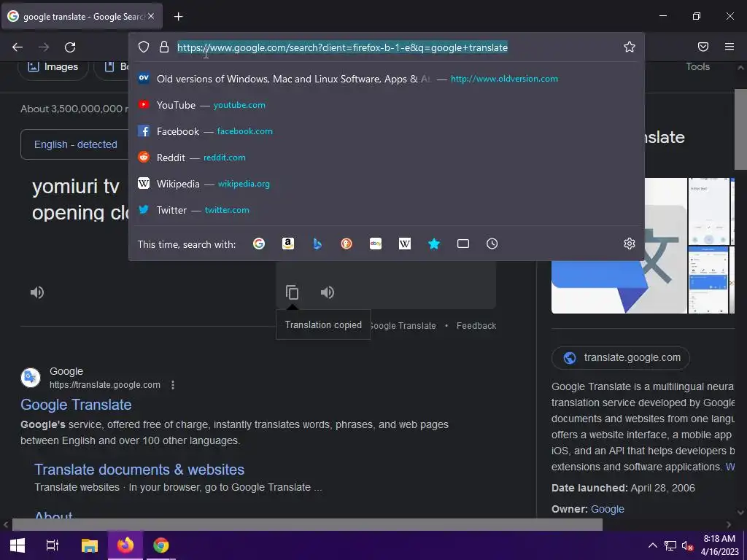
Task: Open English - detected language dropdown
Action: 74,144
